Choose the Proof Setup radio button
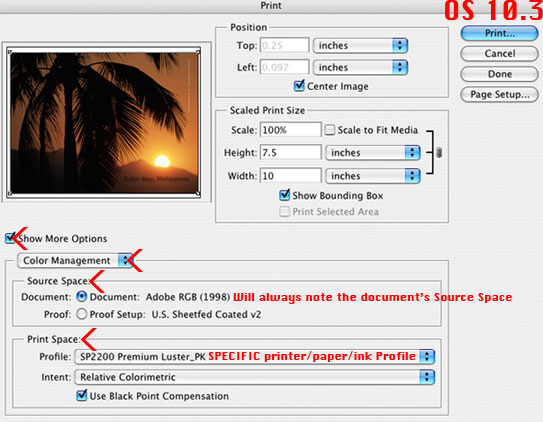This screenshot has width=543, height=422. pos(81,314)
